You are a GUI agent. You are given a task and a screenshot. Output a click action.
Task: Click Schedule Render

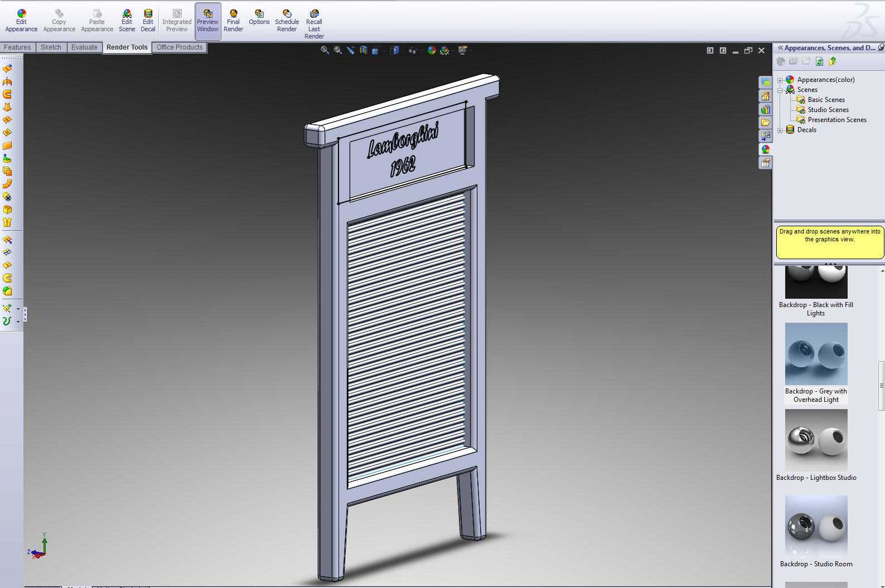[287, 21]
